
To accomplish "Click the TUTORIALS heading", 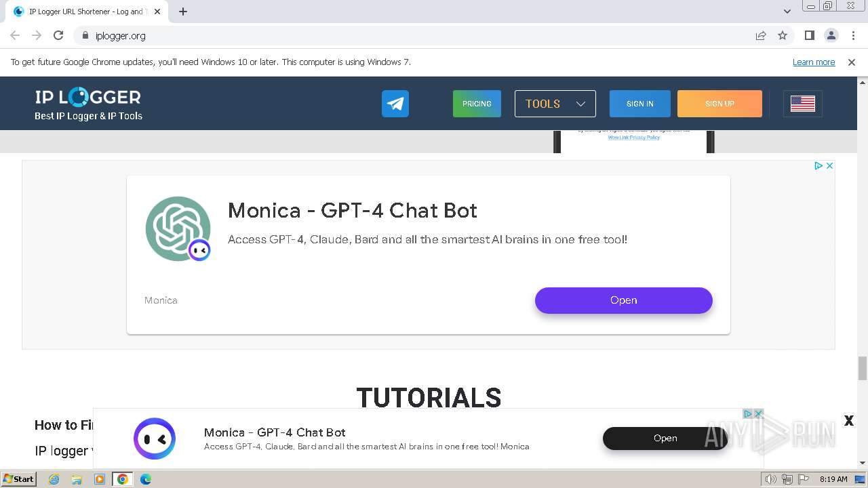I will [429, 398].
